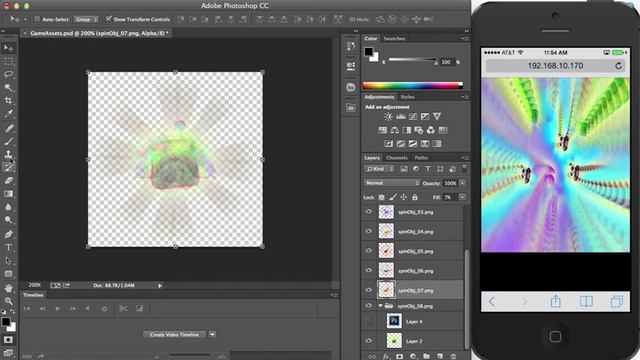Select the Eraser tool
This screenshot has width=640, height=360.
pos(8,180)
